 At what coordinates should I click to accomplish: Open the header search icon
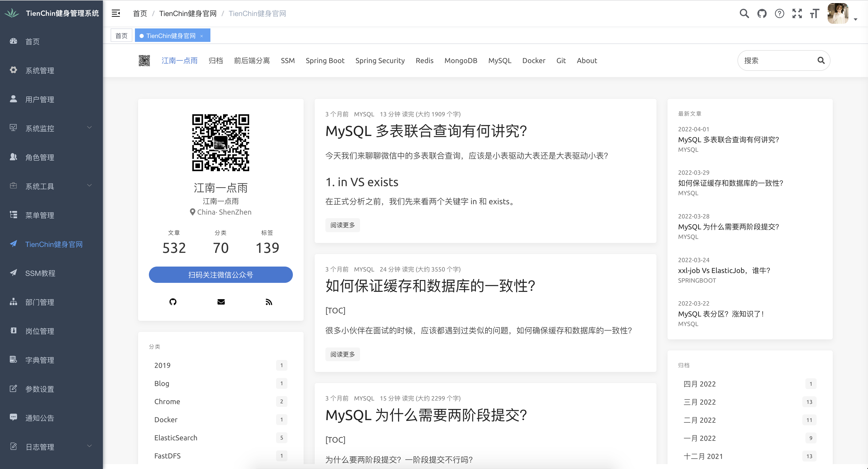744,13
